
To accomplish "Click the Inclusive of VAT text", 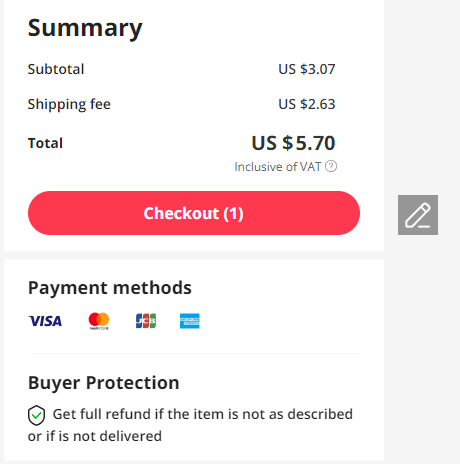I will [278, 167].
